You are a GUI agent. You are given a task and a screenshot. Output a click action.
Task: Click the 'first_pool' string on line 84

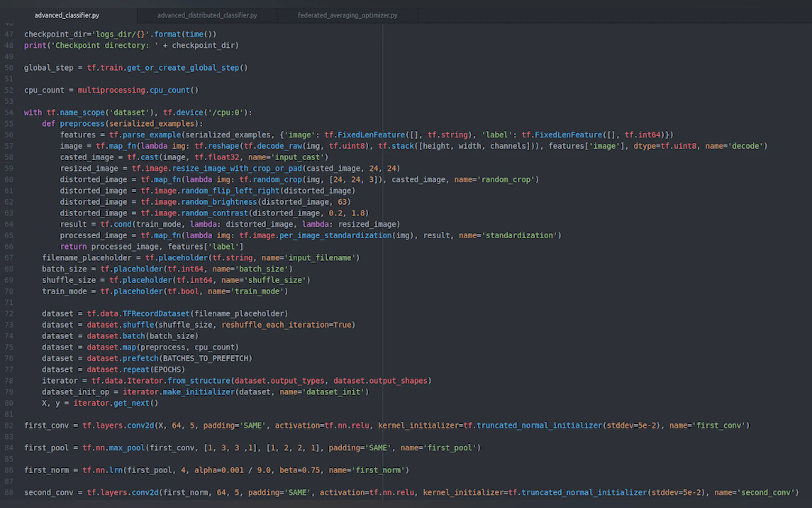(449, 448)
